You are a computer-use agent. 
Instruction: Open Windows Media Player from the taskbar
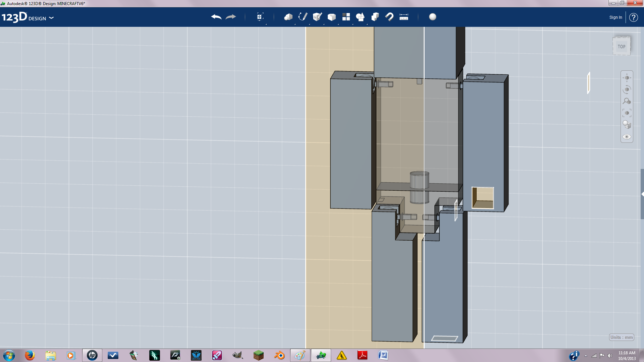(71, 355)
